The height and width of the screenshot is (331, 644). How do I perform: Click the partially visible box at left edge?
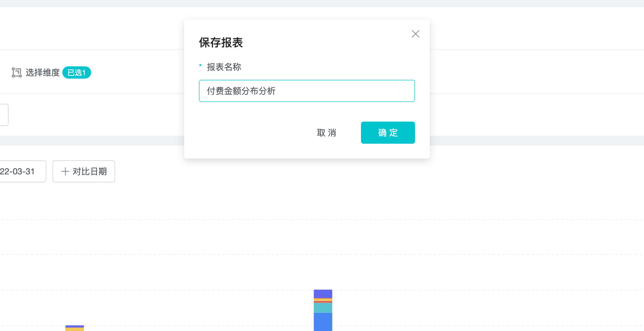[x=4, y=115]
